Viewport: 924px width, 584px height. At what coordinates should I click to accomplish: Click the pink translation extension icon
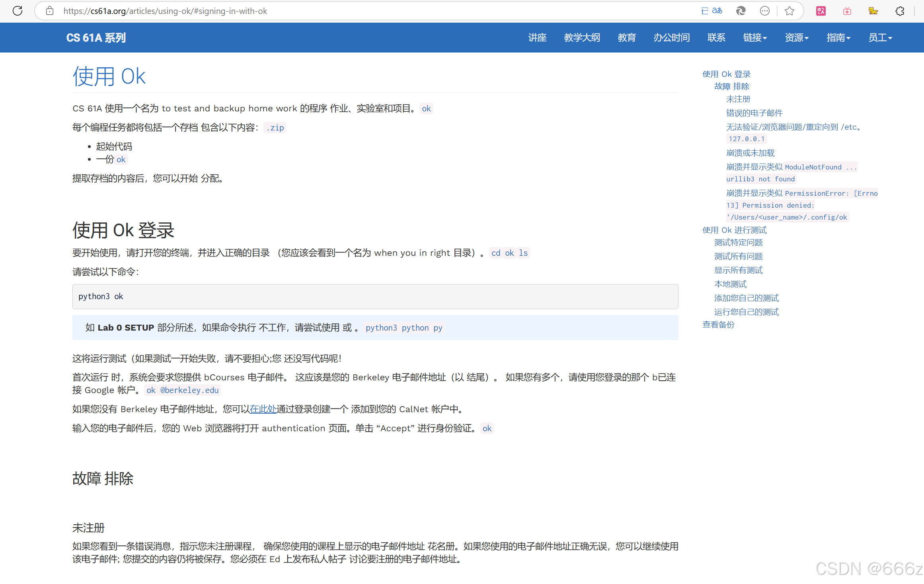[x=821, y=11]
